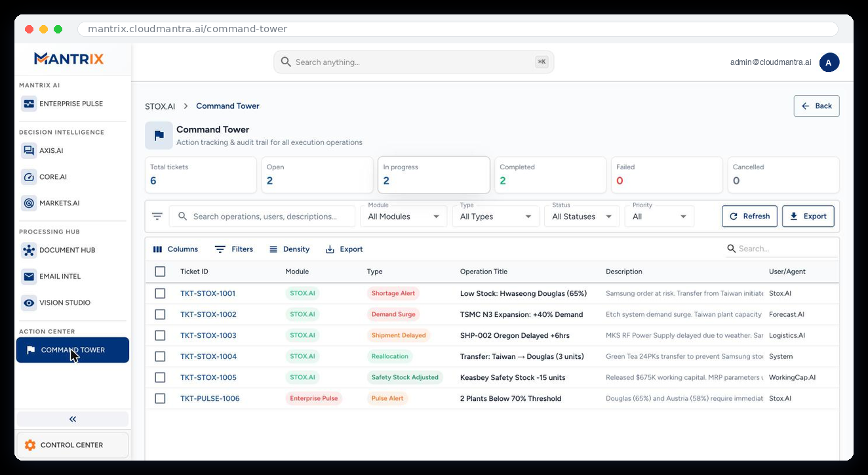Check the TKT-STOX-1002 row checkbox

(x=160, y=314)
